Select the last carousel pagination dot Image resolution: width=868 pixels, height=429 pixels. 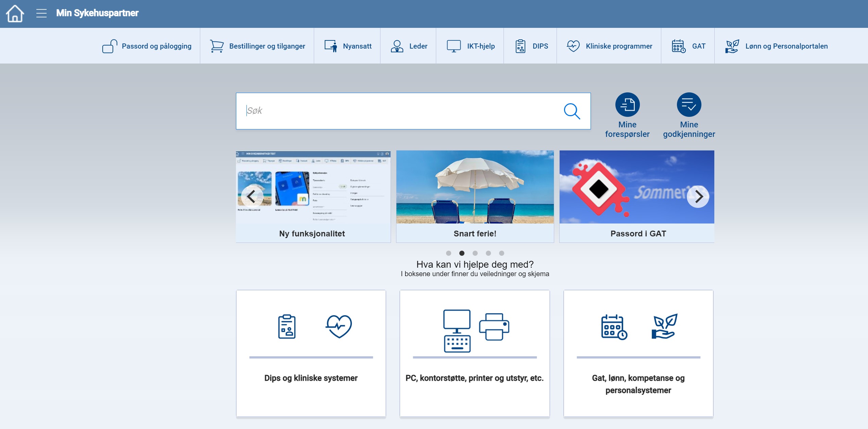click(501, 253)
